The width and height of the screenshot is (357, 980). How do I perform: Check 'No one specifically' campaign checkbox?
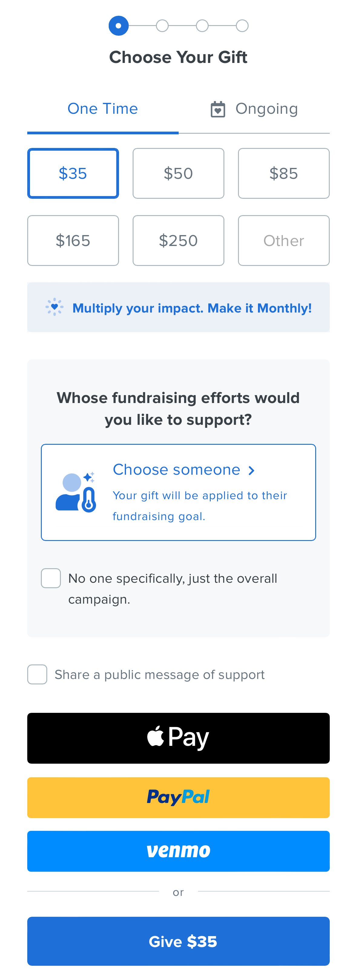point(51,578)
